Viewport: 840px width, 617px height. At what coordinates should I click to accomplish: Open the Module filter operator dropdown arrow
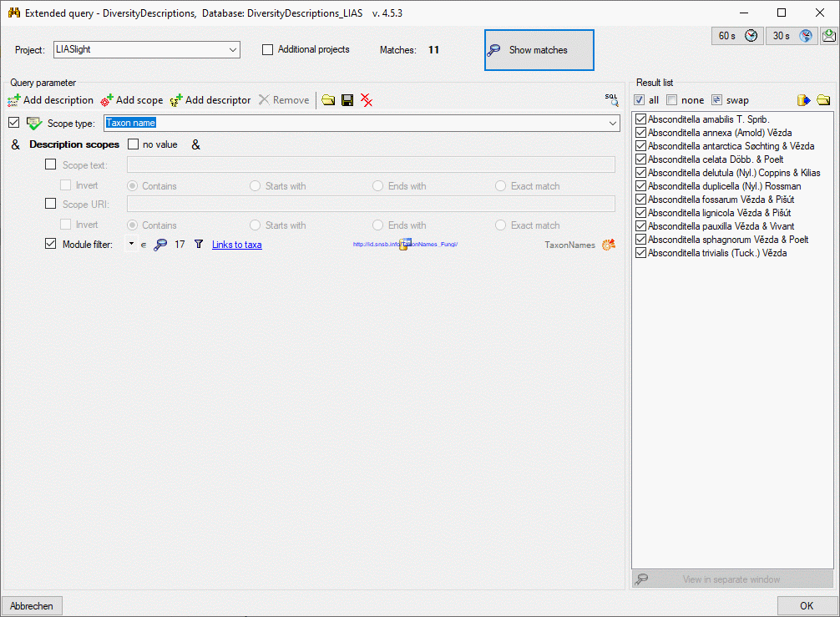point(131,244)
